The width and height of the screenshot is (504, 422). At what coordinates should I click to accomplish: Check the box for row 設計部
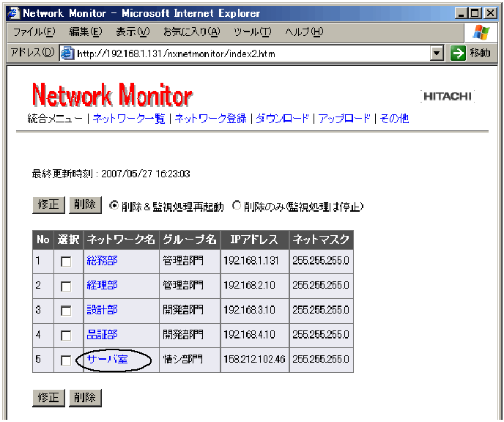coord(66,311)
